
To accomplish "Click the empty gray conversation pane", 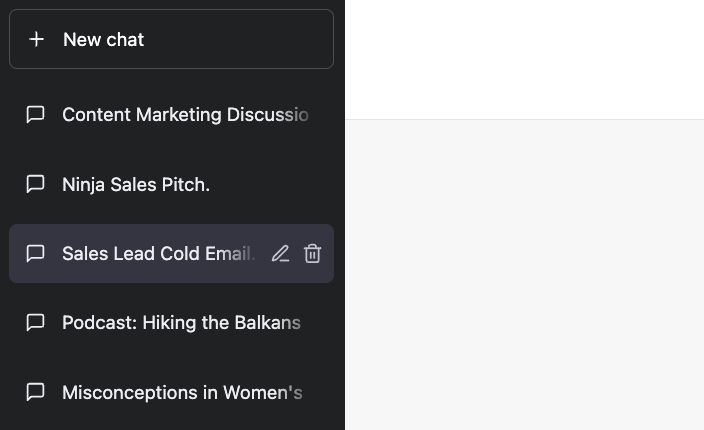I will click(524, 275).
